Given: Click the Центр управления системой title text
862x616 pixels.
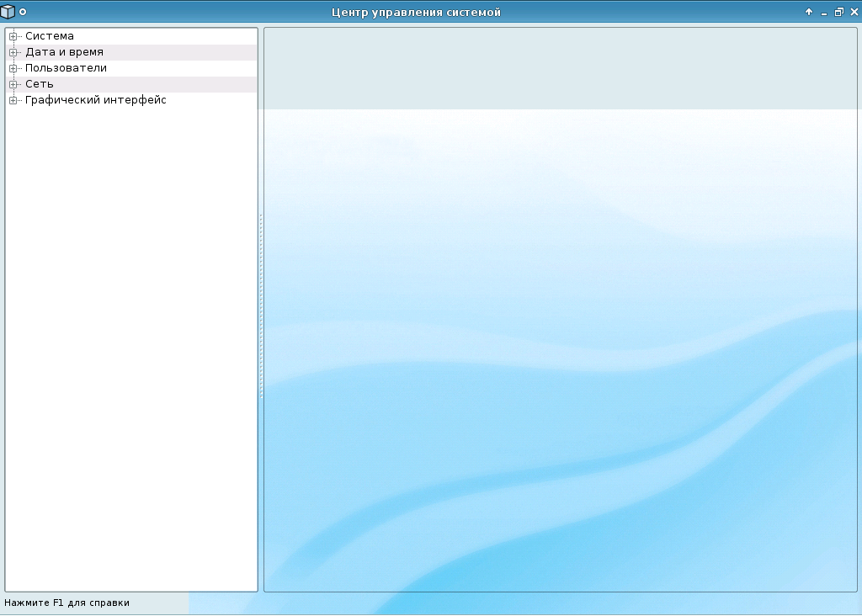Looking at the screenshot, I should pyautogui.click(x=416, y=12).
